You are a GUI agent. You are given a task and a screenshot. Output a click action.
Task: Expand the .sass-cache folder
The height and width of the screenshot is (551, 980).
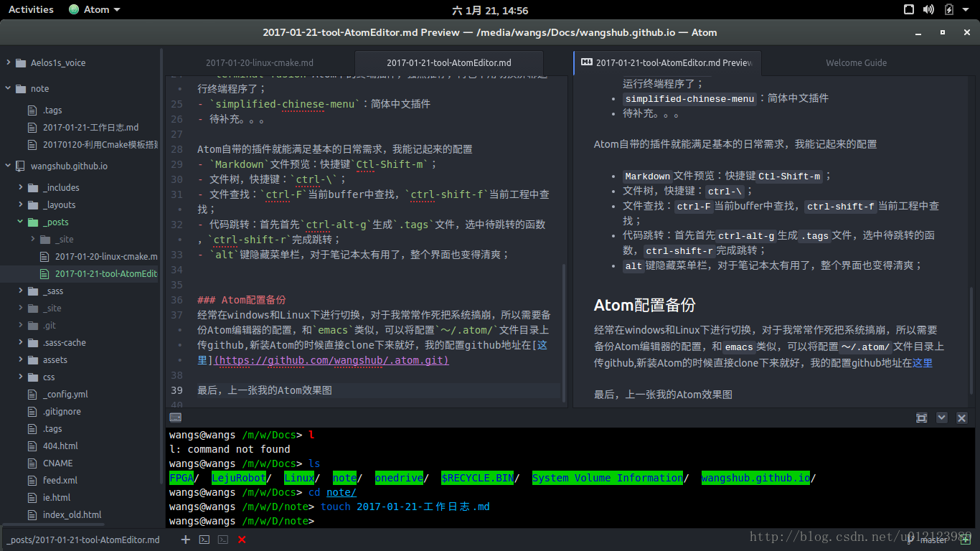20,343
